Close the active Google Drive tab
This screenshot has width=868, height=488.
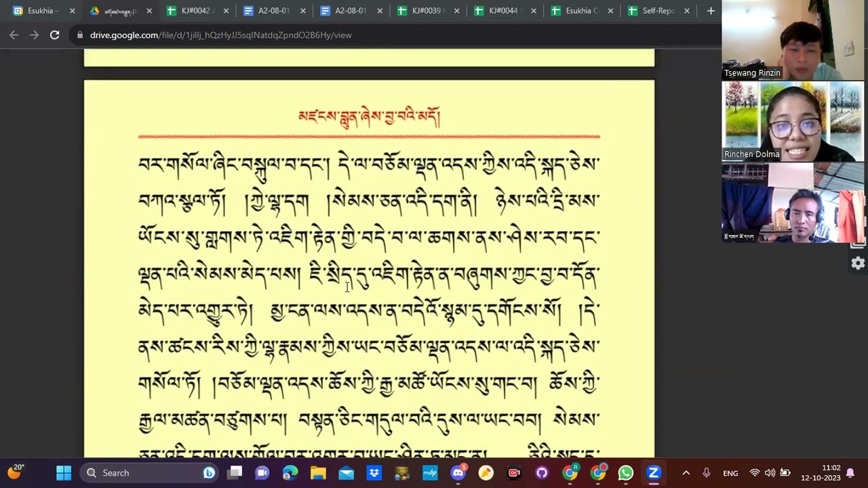[149, 11]
